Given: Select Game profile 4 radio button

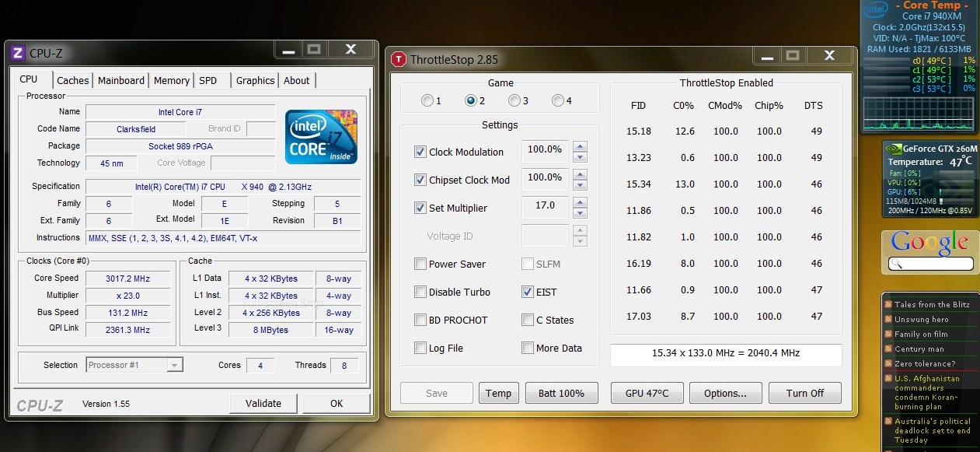Looking at the screenshot, I should click(557, 100).
